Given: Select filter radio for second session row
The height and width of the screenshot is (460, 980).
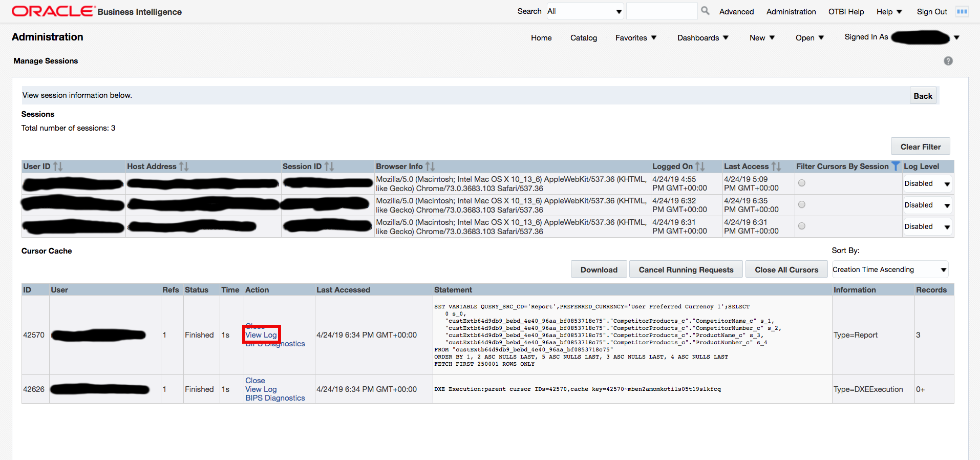Looking at the screenshot, I should (802, 204).
